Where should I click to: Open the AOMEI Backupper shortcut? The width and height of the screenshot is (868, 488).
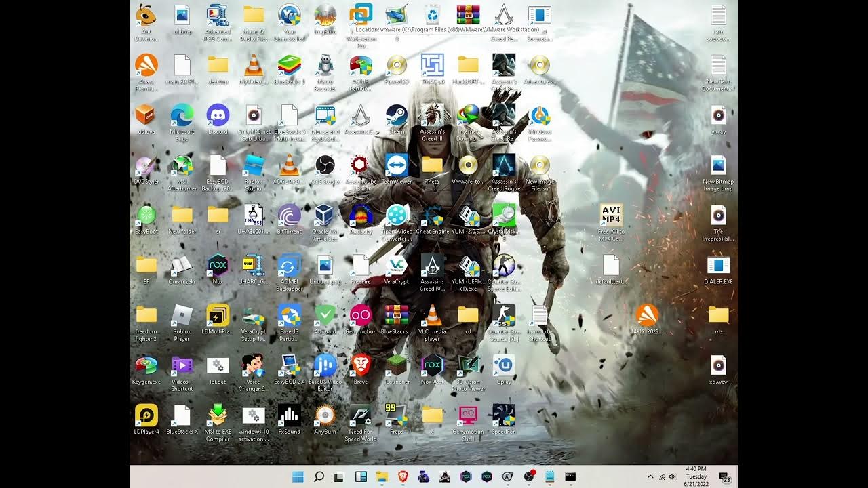pos(289,272)
